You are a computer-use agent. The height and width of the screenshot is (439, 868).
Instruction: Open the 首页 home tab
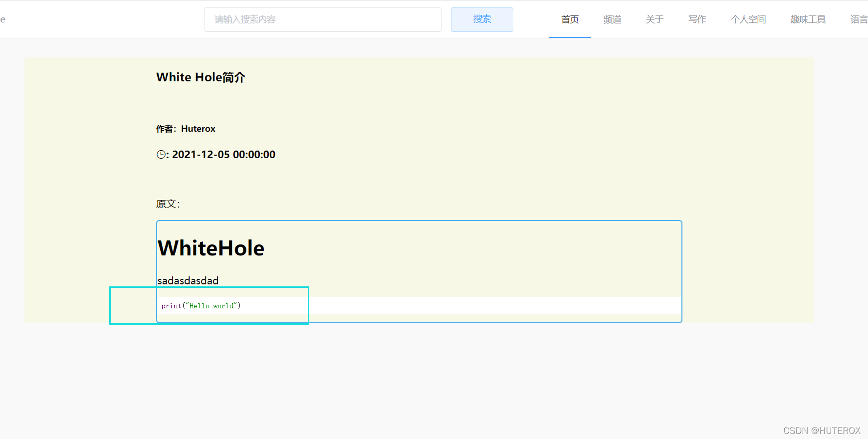point(570,19)
